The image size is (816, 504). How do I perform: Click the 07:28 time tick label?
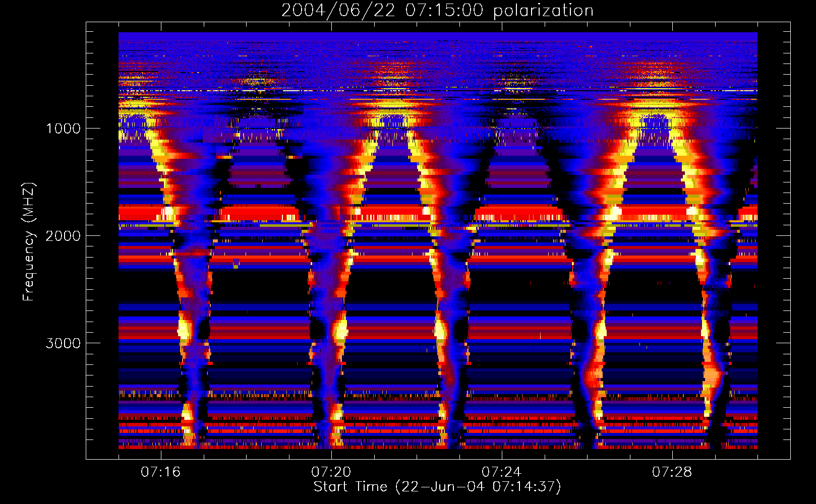672,472
